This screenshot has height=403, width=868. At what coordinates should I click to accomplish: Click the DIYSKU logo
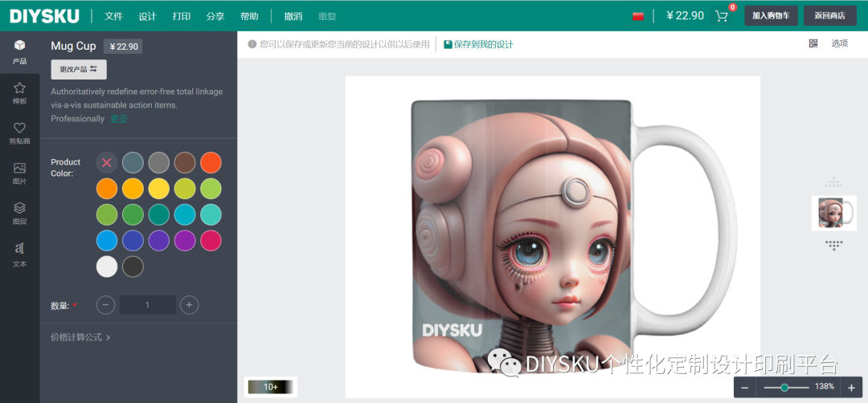click(44, 15)
